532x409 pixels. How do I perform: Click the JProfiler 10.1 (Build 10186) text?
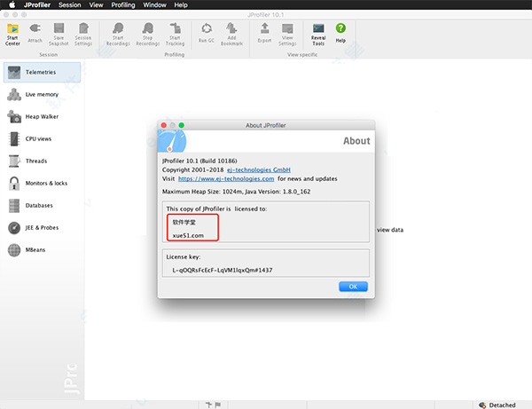tap(199, 161)
